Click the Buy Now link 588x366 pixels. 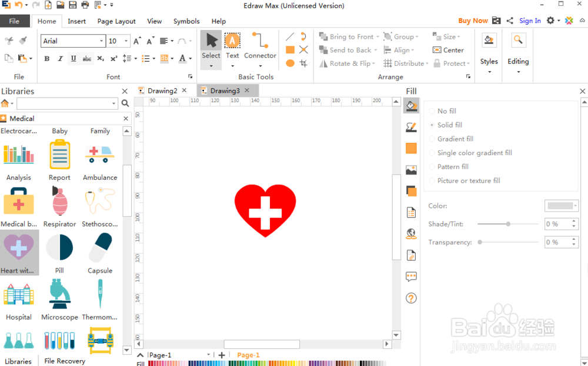pyautogui.click(x=473, y=21)
